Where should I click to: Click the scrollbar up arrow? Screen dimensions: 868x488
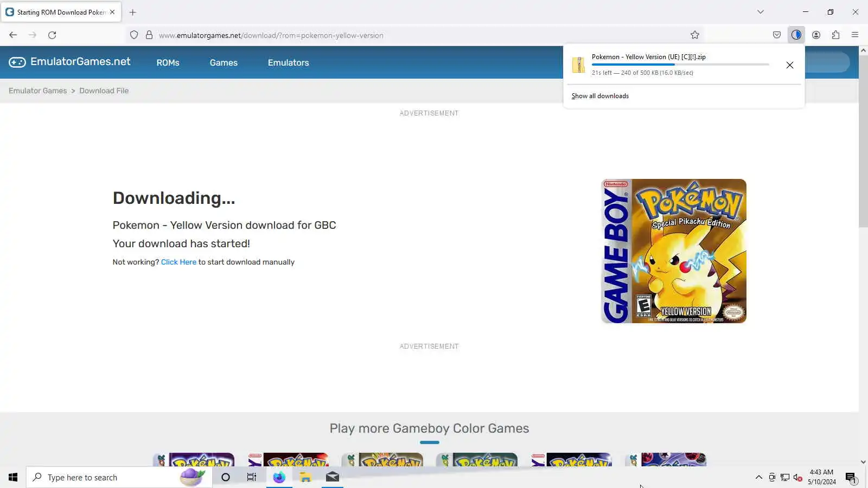pos(863,50)
